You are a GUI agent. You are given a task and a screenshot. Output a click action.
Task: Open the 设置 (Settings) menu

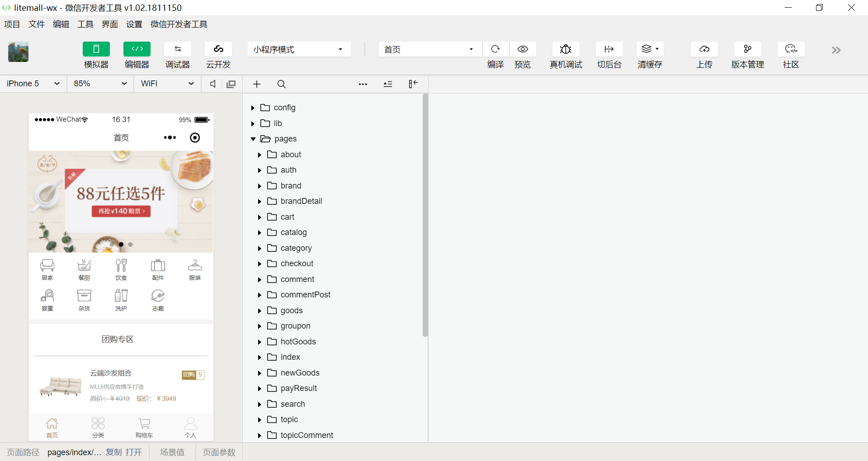tap(134, 24)
